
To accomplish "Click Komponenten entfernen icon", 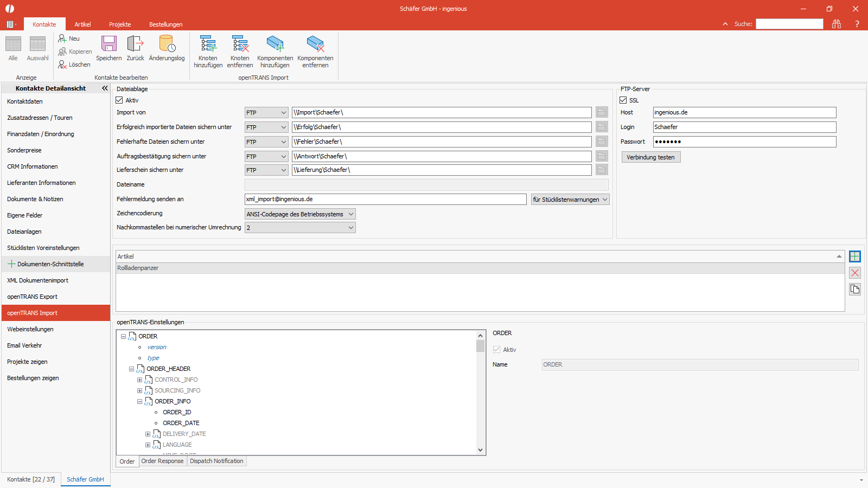I will (x=315, y=44).
